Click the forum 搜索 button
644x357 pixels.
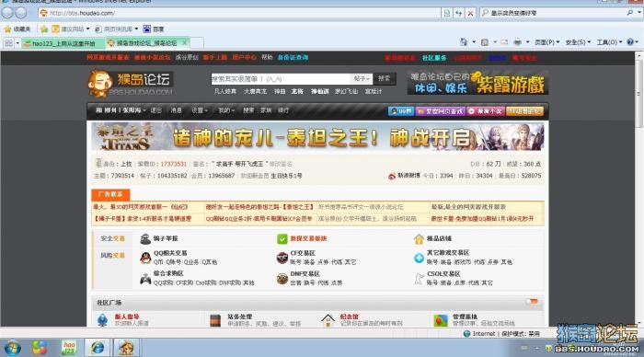[x=385, y=78]
